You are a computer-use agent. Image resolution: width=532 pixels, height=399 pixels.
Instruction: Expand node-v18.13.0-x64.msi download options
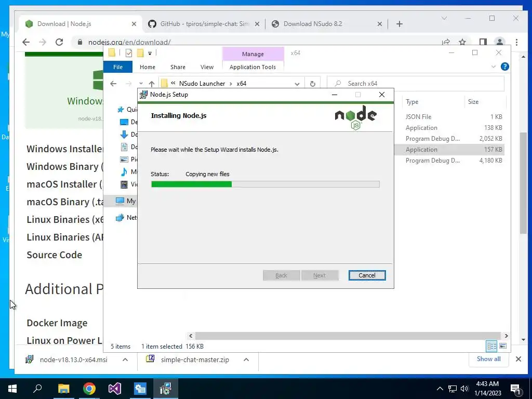[125, 360]
